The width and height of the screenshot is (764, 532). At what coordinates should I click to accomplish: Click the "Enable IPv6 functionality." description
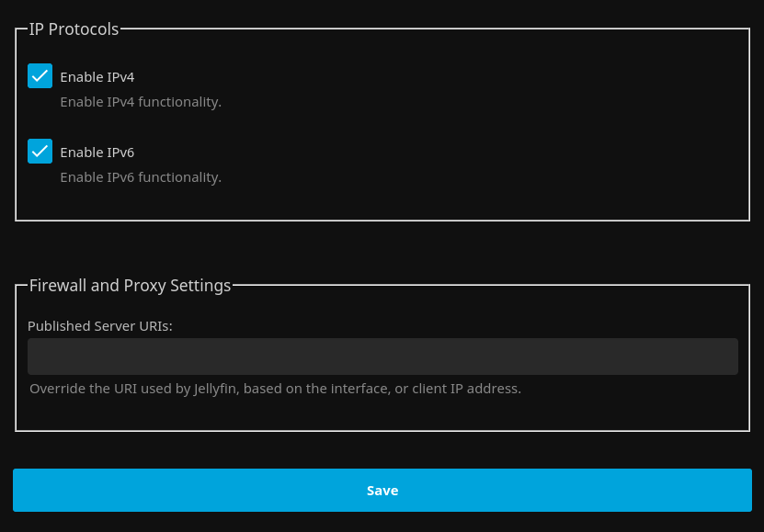click(x=141, y=177)
